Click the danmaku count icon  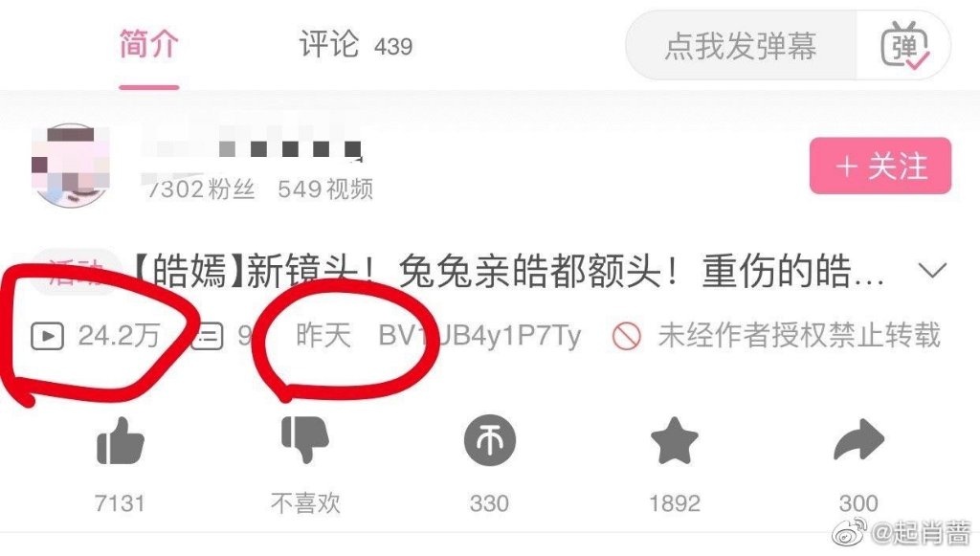[208, 336]
